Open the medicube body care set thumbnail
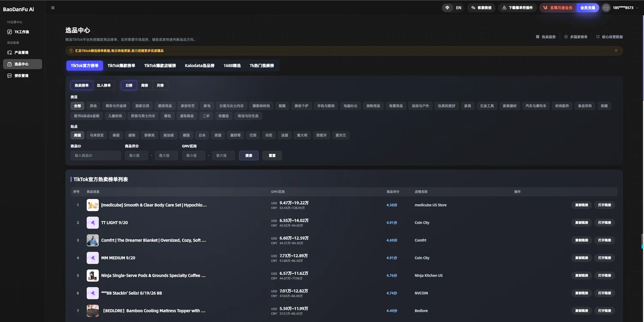Image resolution: width=644 pixels, height=322 pixels. click(x=93, y=205)
